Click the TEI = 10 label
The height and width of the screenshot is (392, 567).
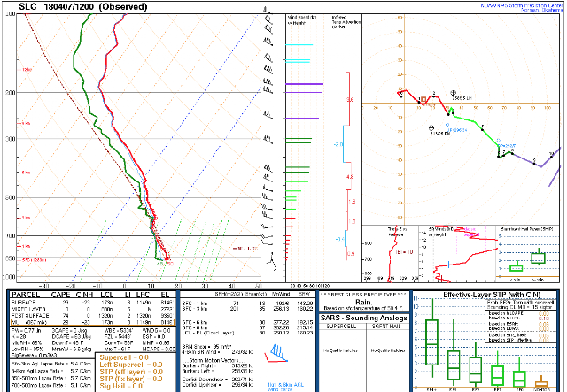(x=404, y=252)
